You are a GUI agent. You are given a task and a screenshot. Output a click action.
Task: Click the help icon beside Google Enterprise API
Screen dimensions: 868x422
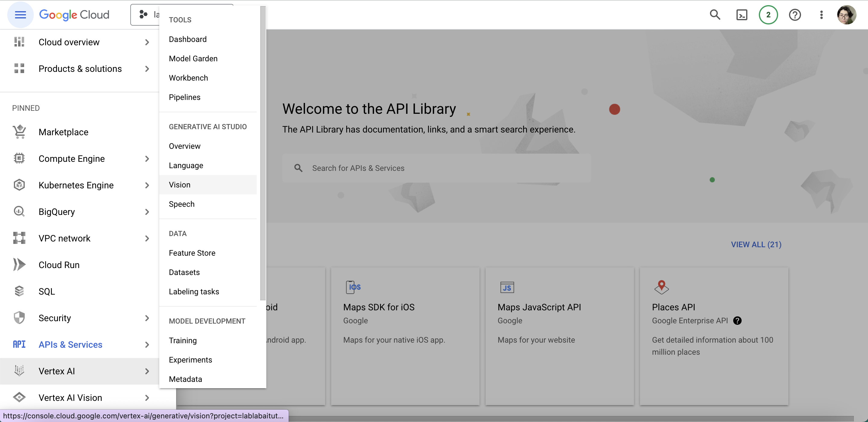pyautogui.click(x=737, y=321)
